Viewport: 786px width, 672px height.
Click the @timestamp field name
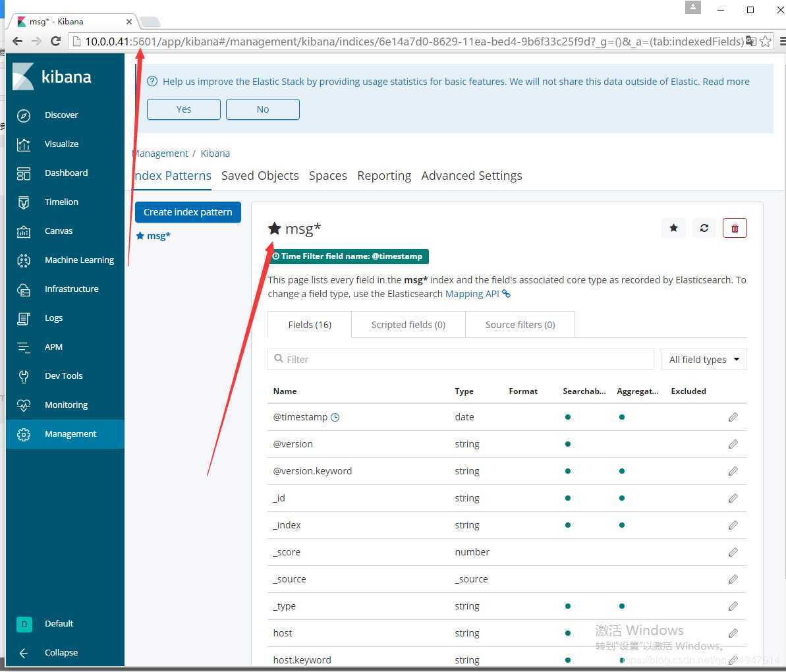click(x=300, y=417)
